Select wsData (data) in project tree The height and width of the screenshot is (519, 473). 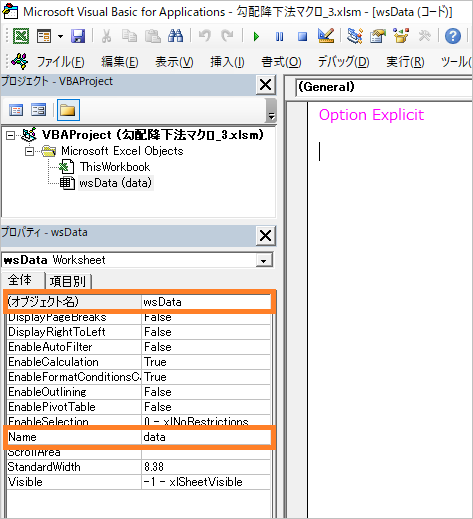[x=115, y=183]
